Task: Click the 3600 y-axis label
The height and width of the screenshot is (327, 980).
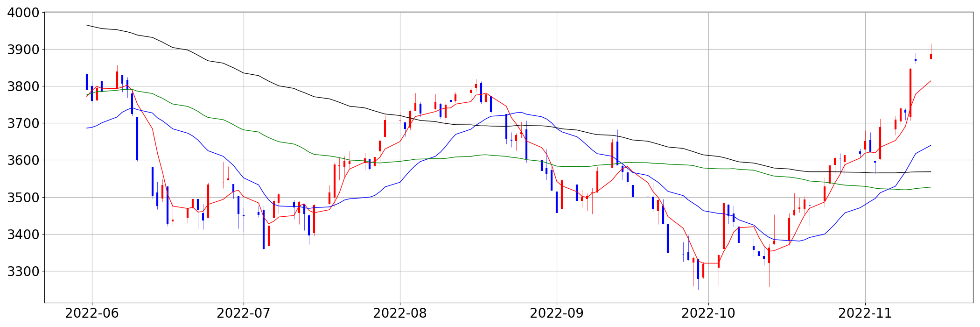Action: [23, 160]
